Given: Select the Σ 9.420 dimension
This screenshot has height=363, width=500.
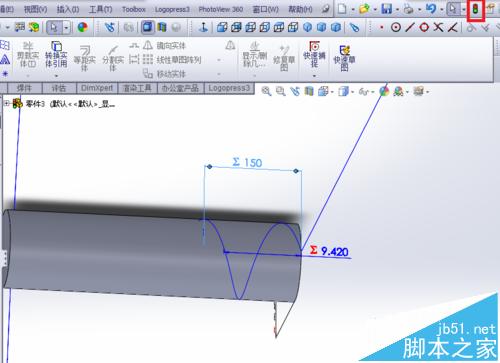Looking at the screenshot, I should 329,251.
